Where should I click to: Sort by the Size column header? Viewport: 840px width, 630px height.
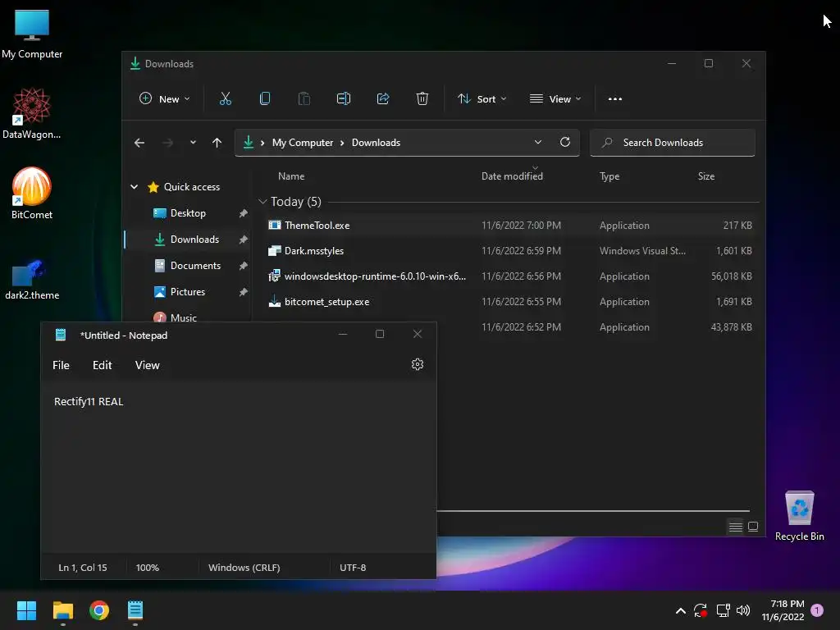(706, 176)
